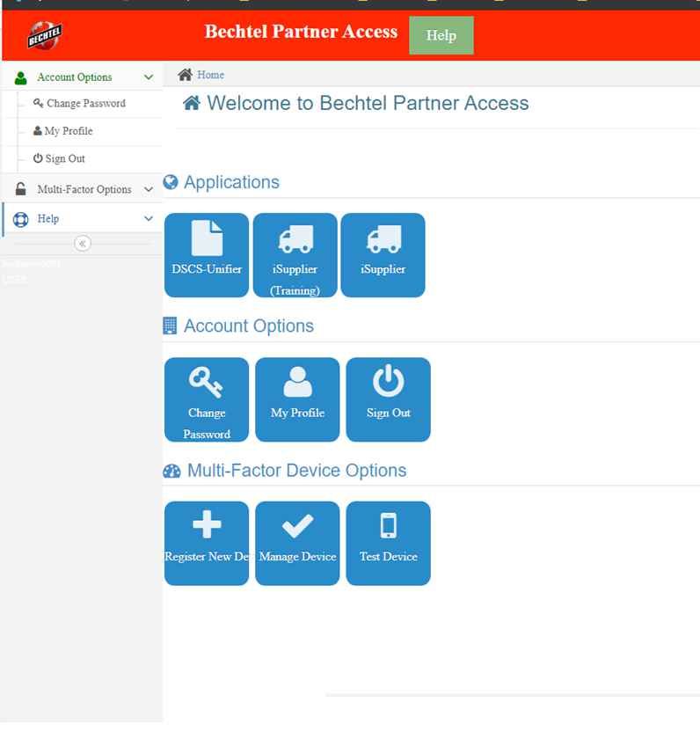The width and height of the screenshot is (700, 739).
Task: Collapse Account Options sidebar chevron
Action: click(149, 77)
